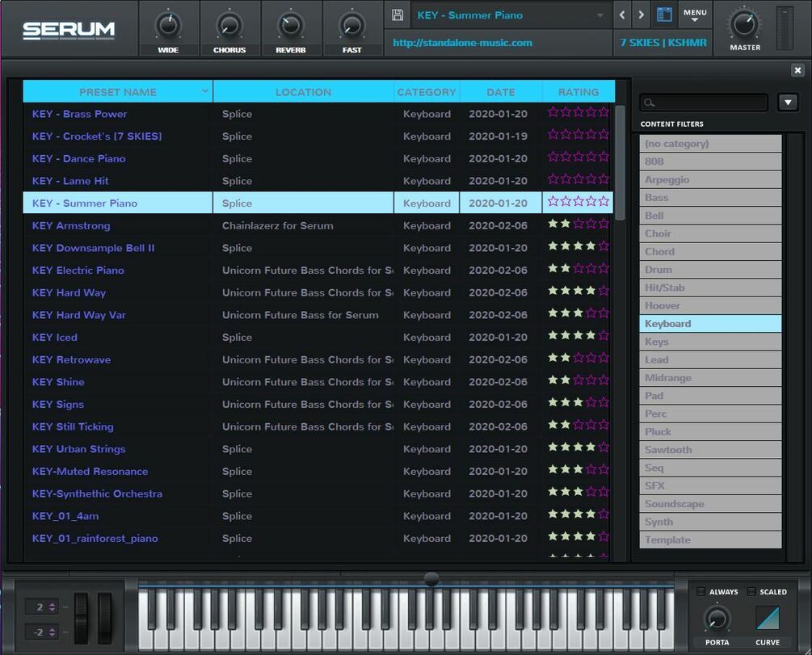Click the star rating for KEY Shine
The image size is (812, 655).
coord(578,380)
